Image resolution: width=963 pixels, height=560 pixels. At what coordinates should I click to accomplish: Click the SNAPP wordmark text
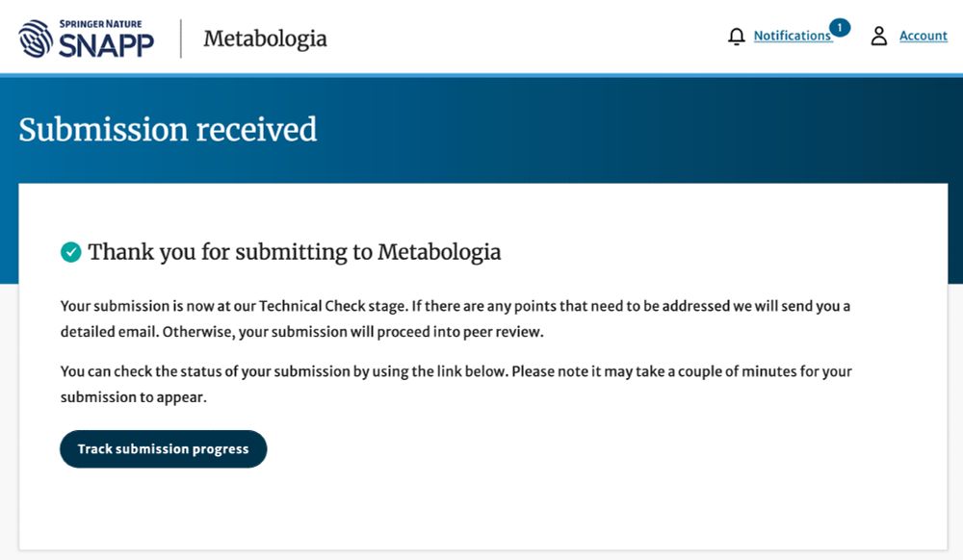pos(106,44)
